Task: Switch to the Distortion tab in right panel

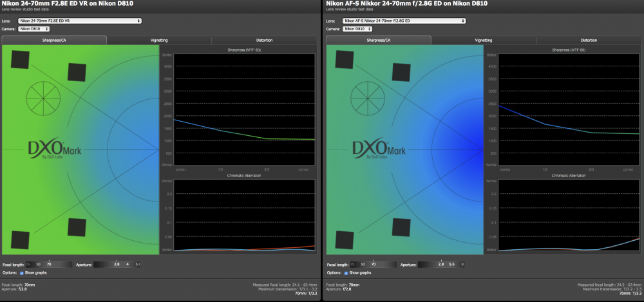Action: [x=589, y=41]
